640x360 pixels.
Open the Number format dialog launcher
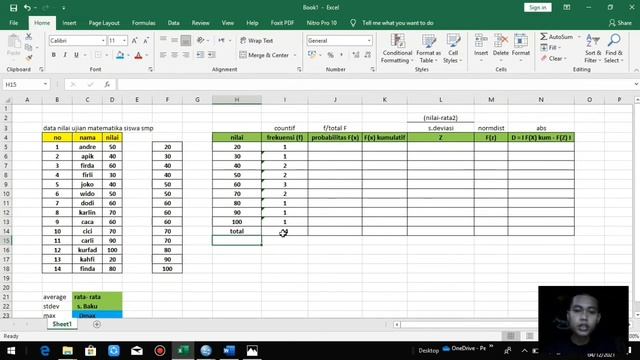coord(372,69)
